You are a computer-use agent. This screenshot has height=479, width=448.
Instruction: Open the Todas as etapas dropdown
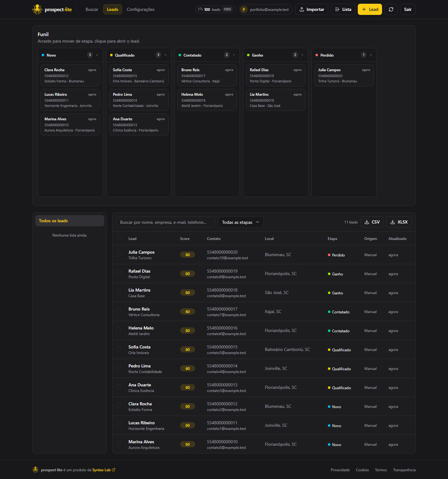click(x=241, y=222)
